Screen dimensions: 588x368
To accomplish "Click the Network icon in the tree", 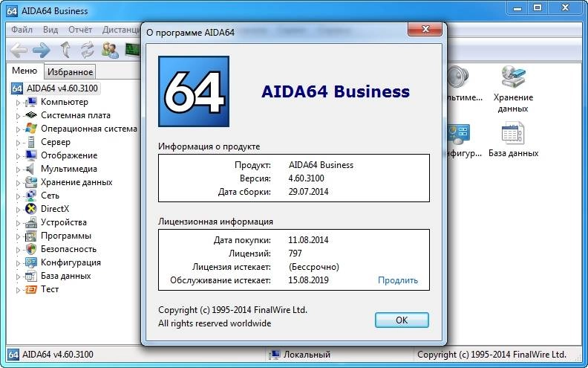I will click(30, 196).
